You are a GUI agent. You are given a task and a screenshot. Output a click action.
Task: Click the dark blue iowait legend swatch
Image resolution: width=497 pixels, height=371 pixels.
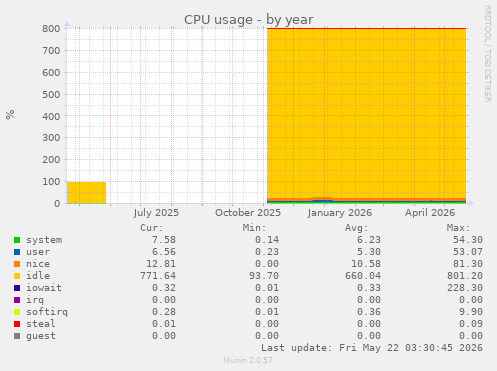[17, 288]
